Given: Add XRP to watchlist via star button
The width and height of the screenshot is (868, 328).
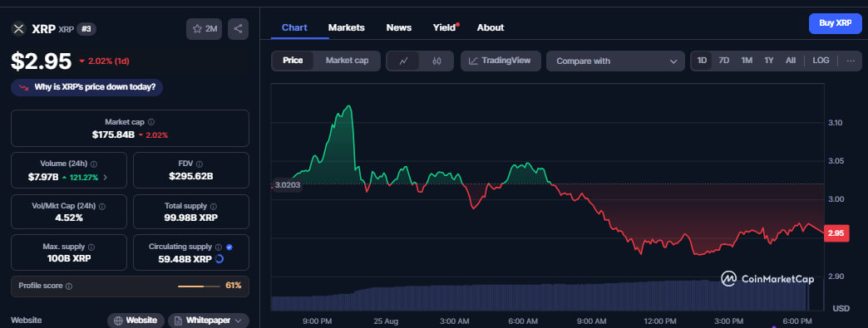Looking at the screenshot, I should [204, 29].
